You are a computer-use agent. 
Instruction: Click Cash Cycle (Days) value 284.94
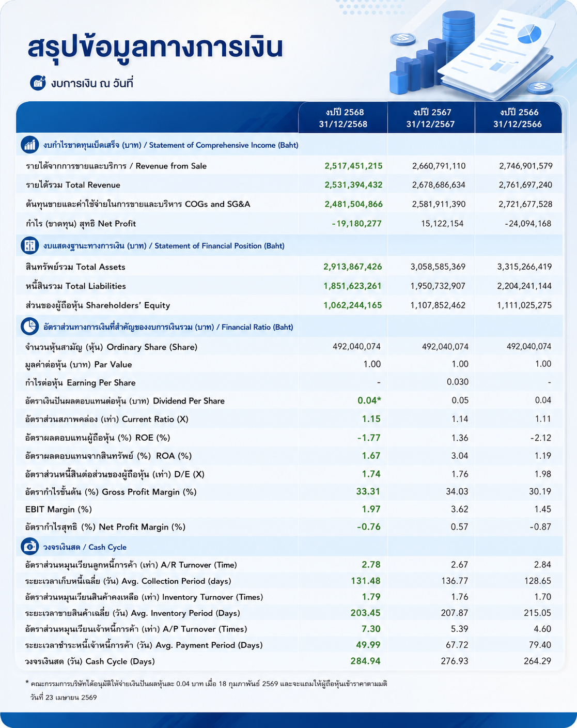point(366,661)
